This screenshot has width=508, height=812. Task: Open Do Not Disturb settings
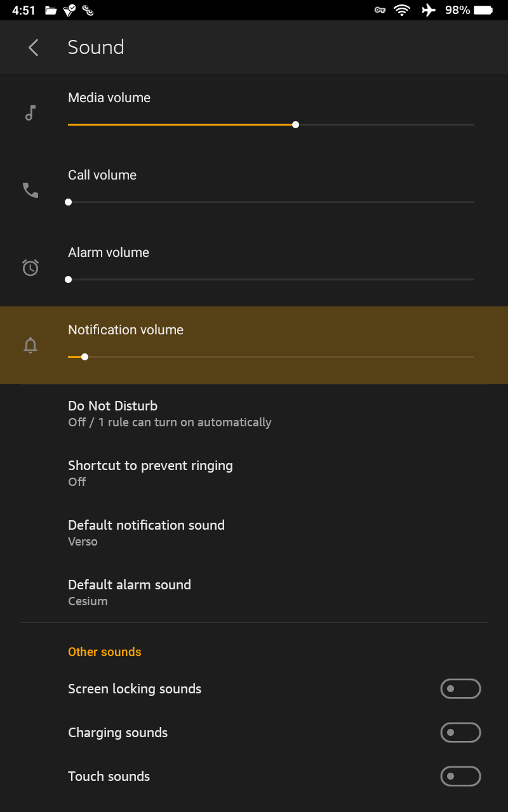coord(169,412)
